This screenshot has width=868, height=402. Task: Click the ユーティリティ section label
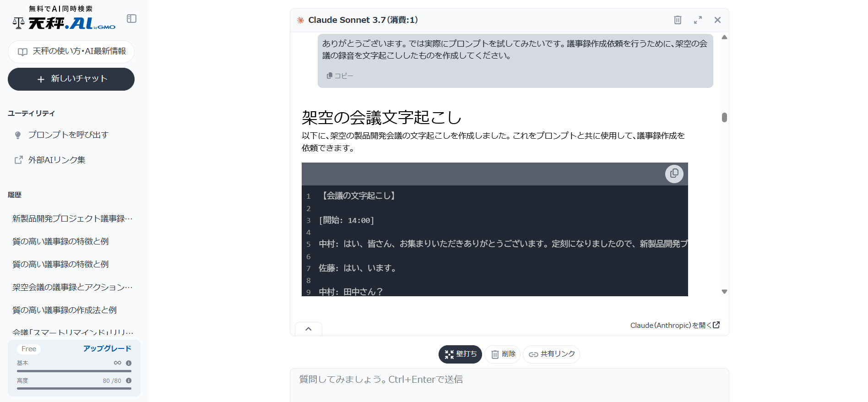tap(31, 113)
